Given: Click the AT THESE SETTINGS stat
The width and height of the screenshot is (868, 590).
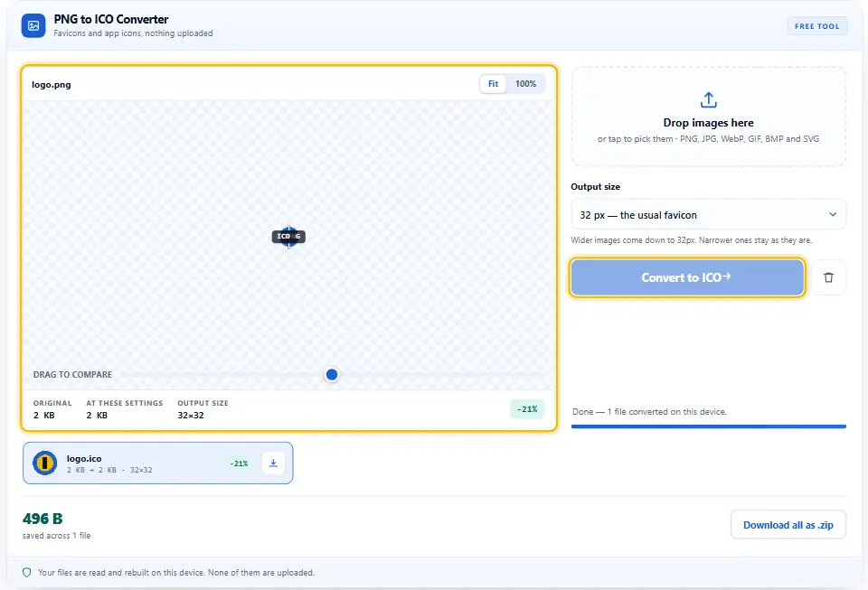Looking at the screenshot, I should click(125, 409).
